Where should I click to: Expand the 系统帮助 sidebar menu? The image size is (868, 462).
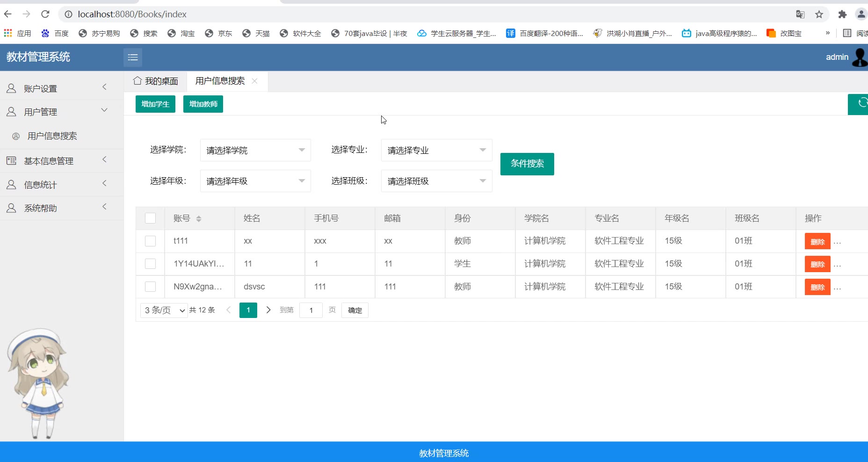point(62,208)
